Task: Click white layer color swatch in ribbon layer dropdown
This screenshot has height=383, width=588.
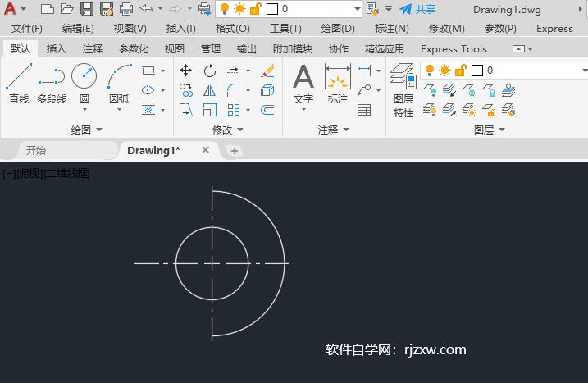Action: pyautogui.click(x=477, y=71)
